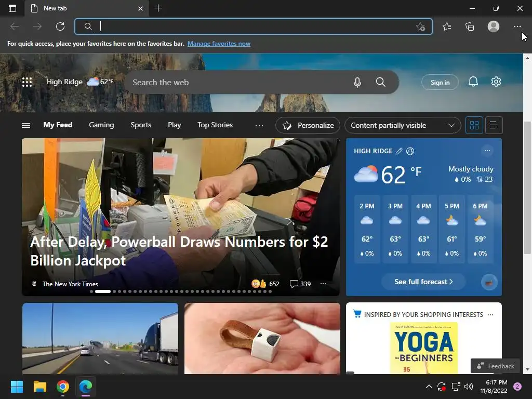Click the forward navigation arrow
The height and width of the screenshot is (399, 532).
click(x=37, y=26)
